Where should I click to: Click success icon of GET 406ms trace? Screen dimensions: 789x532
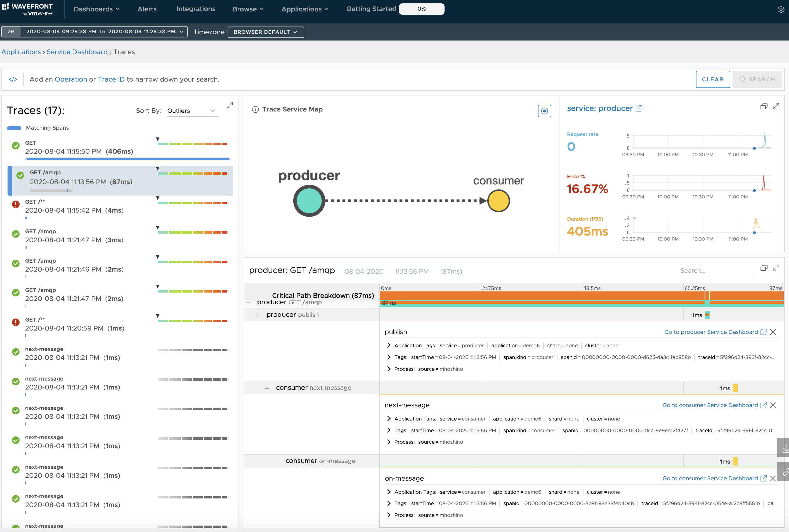click(x=16, y=146)
